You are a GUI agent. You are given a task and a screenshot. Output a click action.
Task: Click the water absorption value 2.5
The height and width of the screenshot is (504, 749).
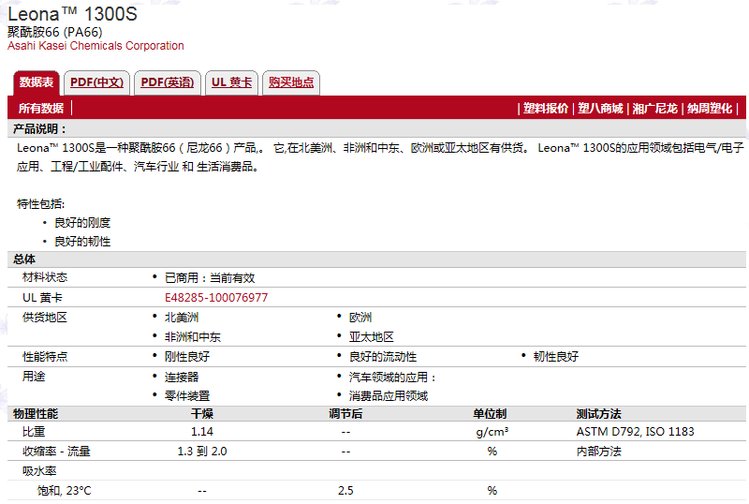(345, 491)
